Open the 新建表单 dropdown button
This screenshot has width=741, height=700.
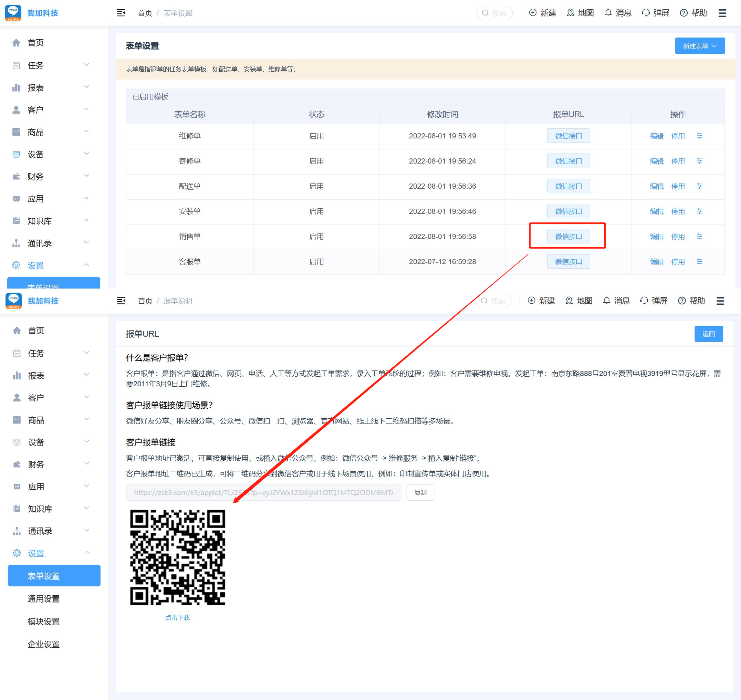point(700,46)
